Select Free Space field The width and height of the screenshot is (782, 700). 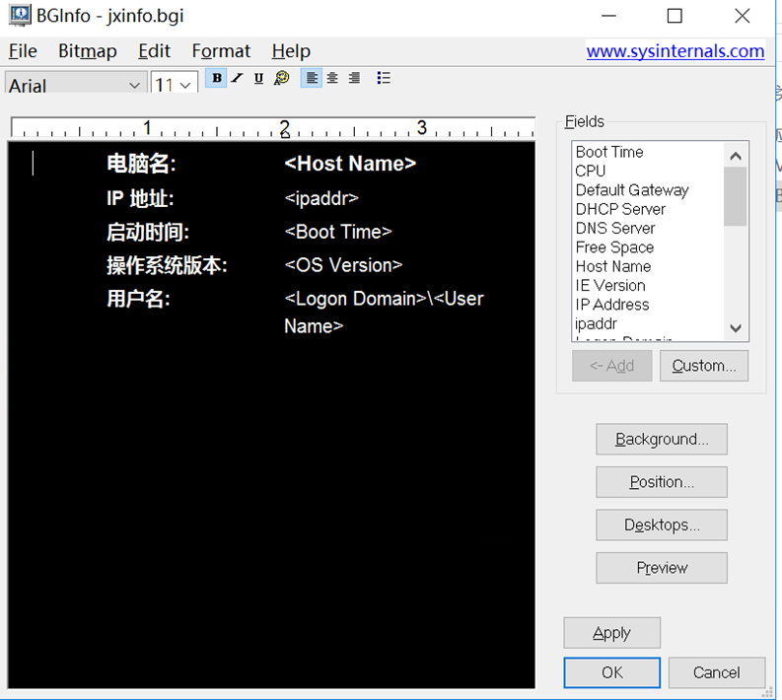click(x=614, y=247)
